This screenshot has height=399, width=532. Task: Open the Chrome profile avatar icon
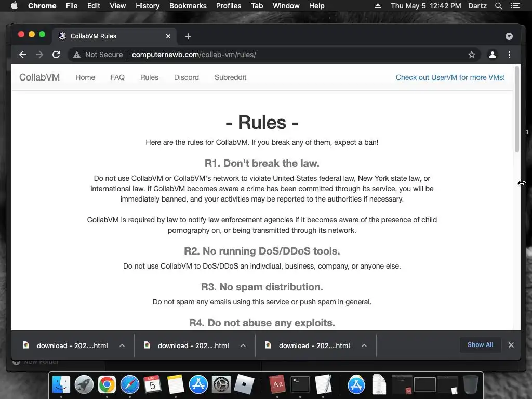coord(493,55)
